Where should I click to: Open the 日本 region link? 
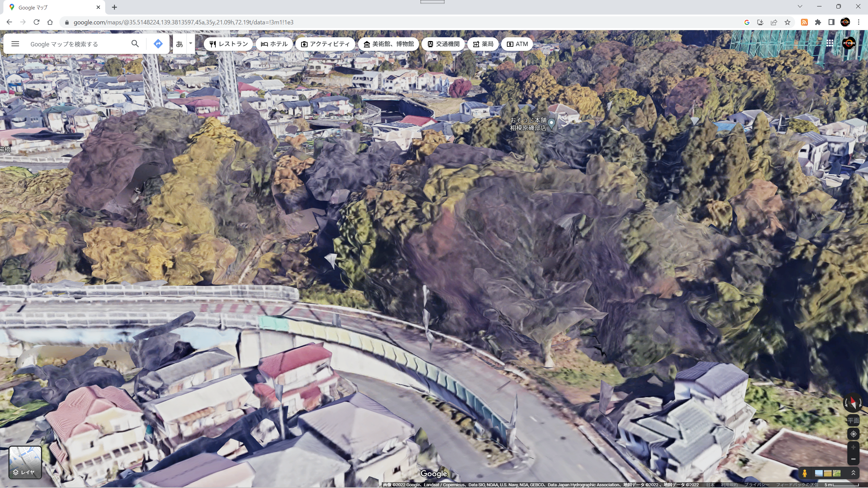click(x=710, y=485)
